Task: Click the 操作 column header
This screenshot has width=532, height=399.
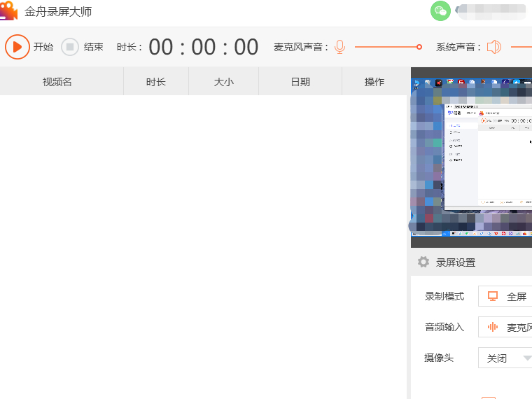Action: [374, 82]
